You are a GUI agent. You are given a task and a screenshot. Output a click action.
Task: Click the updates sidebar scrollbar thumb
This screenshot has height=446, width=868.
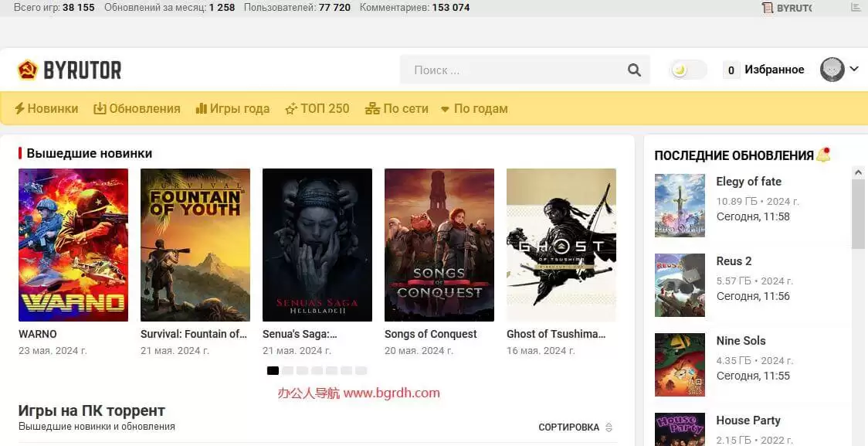coord(858,214)
